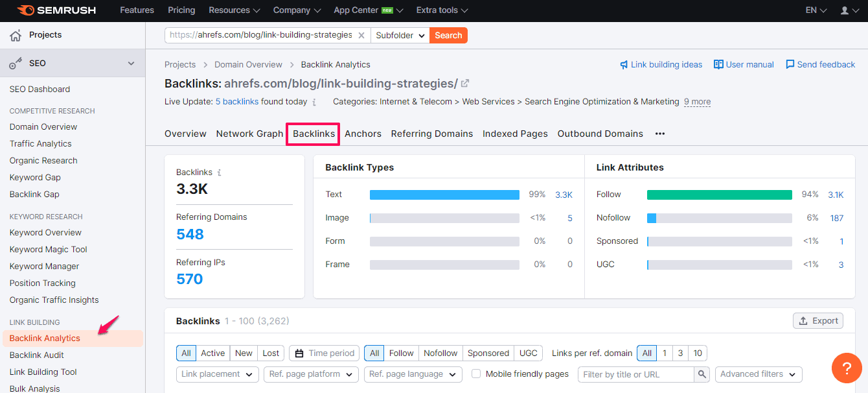Open the 570 Referring IPs value
Screen dimensions: 868x393
pos(190,280)
